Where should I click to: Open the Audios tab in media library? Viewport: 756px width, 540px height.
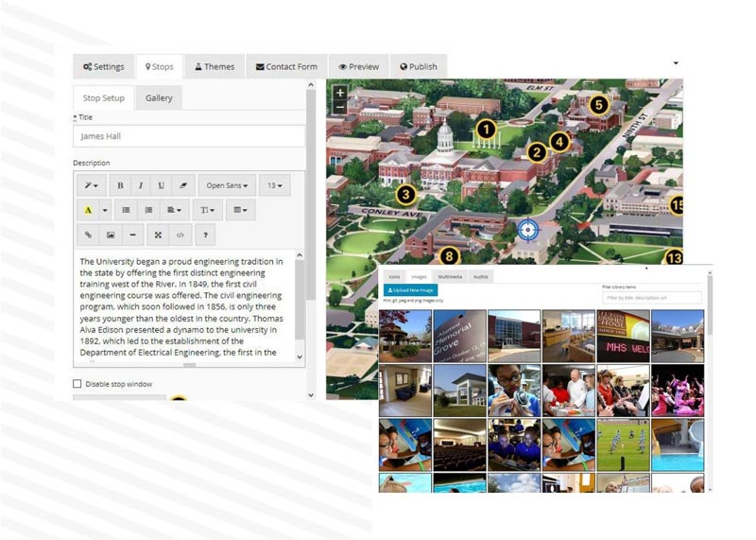point(480,276)
